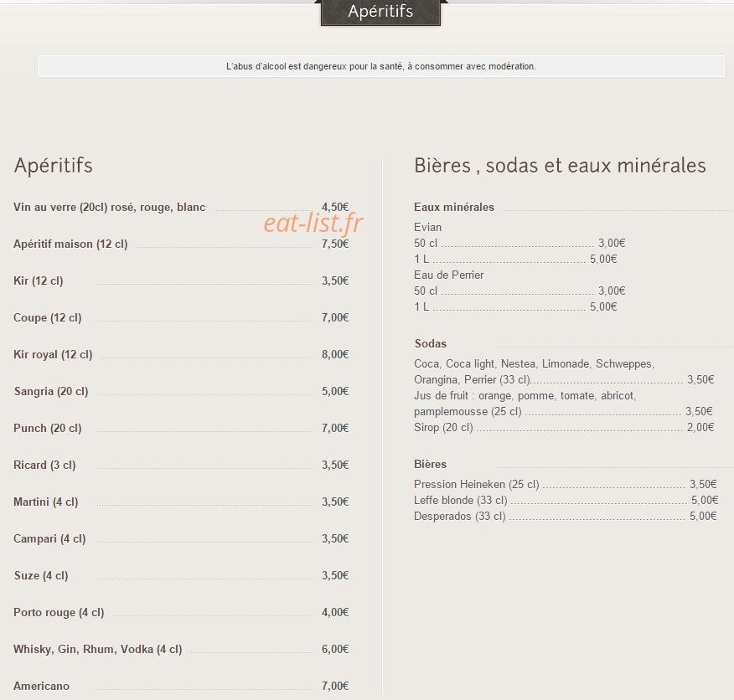Click the 4,50€ price of Vin au verre
The image size is (734, 700).
pyautogui.click(x=335, y=207)
